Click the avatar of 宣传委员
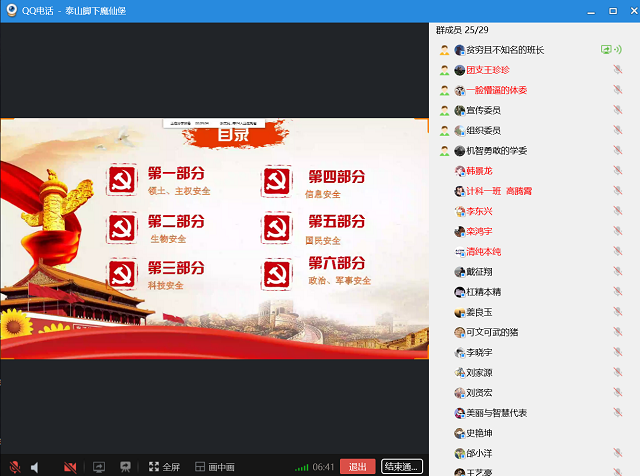 click(x=460, y=110)
